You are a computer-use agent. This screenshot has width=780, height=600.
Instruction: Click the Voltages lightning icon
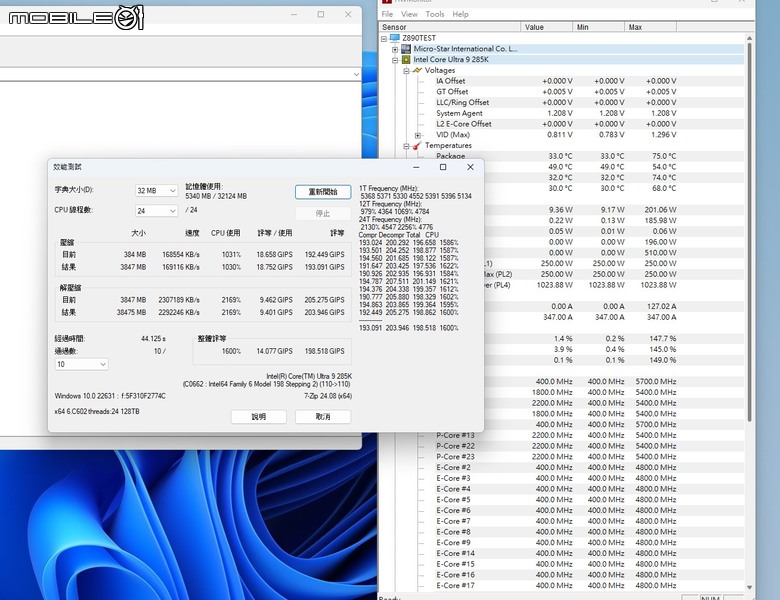coord(417,70)
